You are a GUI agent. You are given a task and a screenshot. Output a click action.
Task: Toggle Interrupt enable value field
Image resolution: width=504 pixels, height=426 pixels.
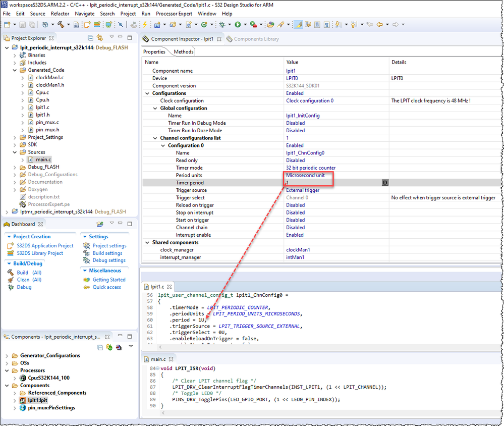295,235
